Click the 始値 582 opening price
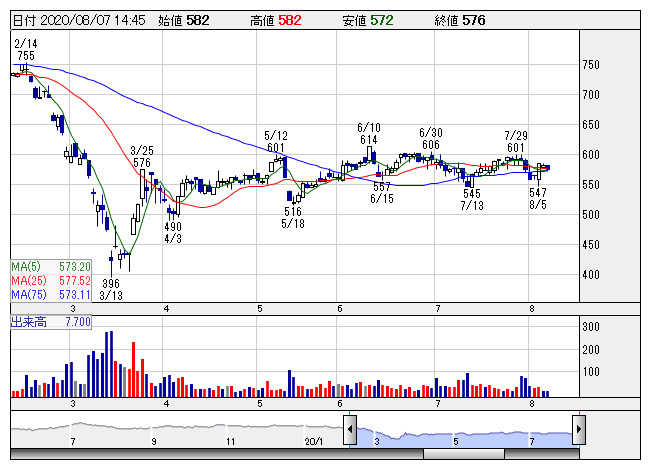This screenshot has width=652, height=469. coord(183,20)
